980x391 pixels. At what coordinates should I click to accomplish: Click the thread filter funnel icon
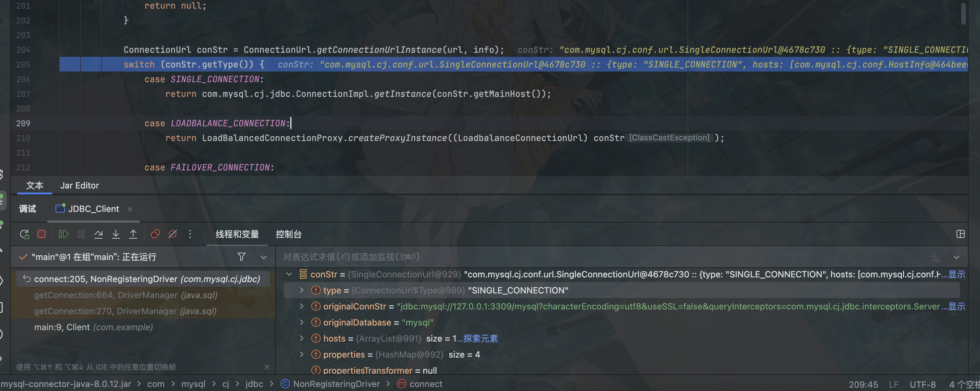tap(241, 257)
